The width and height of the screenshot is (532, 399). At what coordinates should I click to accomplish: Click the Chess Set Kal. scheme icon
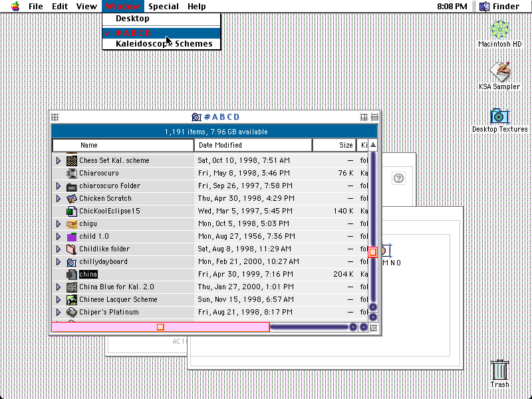click(72, 160)
